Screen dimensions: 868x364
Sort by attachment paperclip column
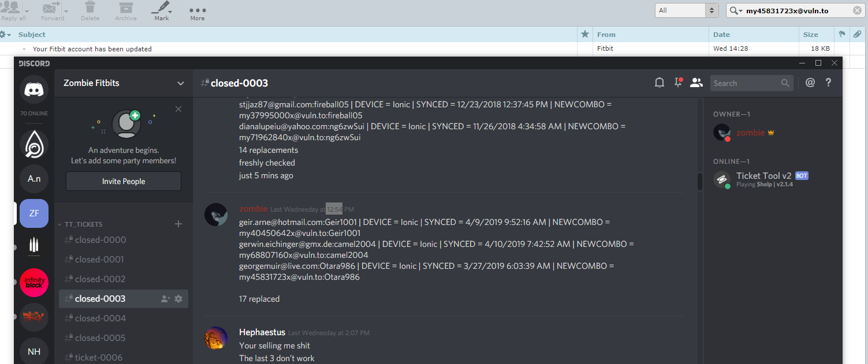[x=858, y=35]
